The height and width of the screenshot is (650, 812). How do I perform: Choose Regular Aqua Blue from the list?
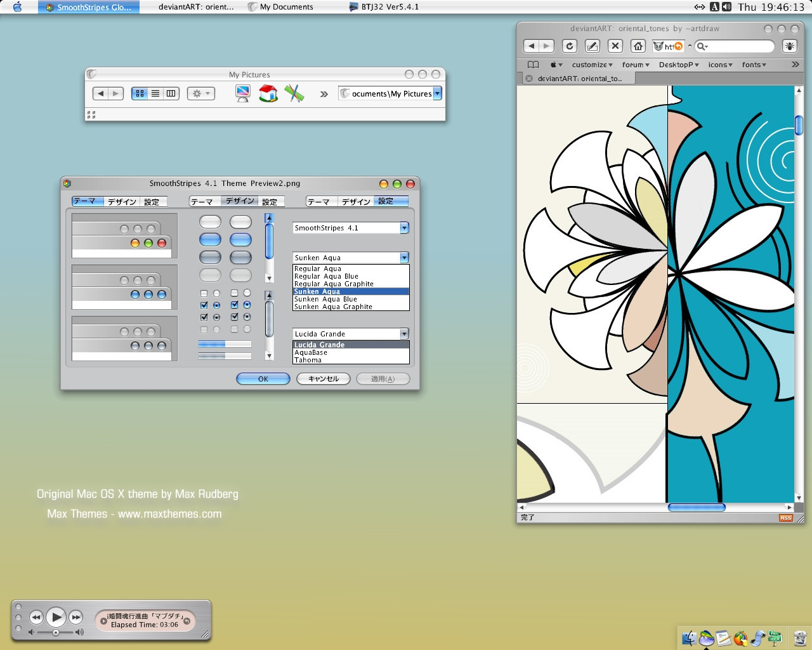[x=351, y=276]
